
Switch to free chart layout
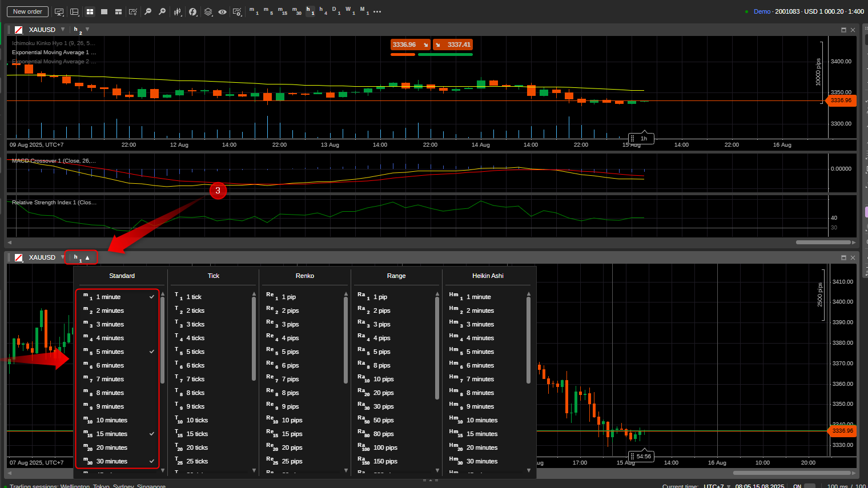[x=118, y=11]
